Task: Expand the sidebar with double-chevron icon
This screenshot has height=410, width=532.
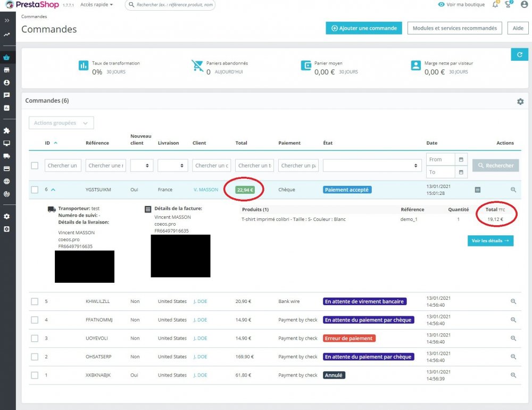Action: 7,20
